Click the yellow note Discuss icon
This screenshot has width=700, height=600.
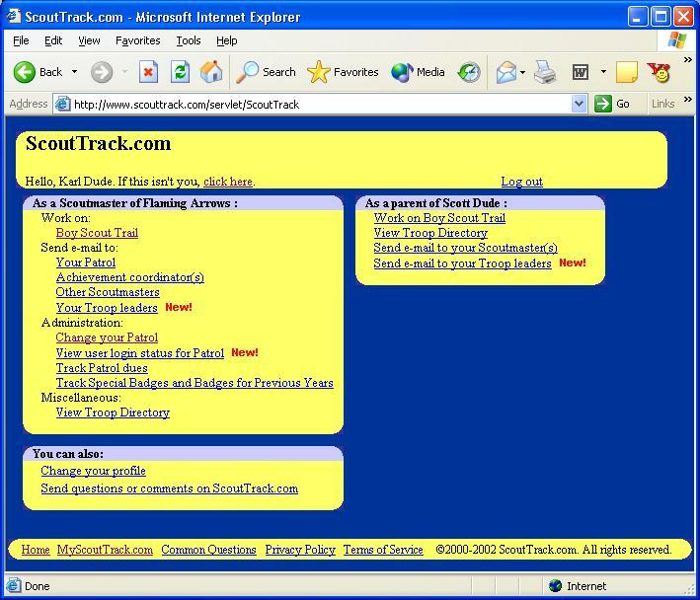[x=626, y=72]
